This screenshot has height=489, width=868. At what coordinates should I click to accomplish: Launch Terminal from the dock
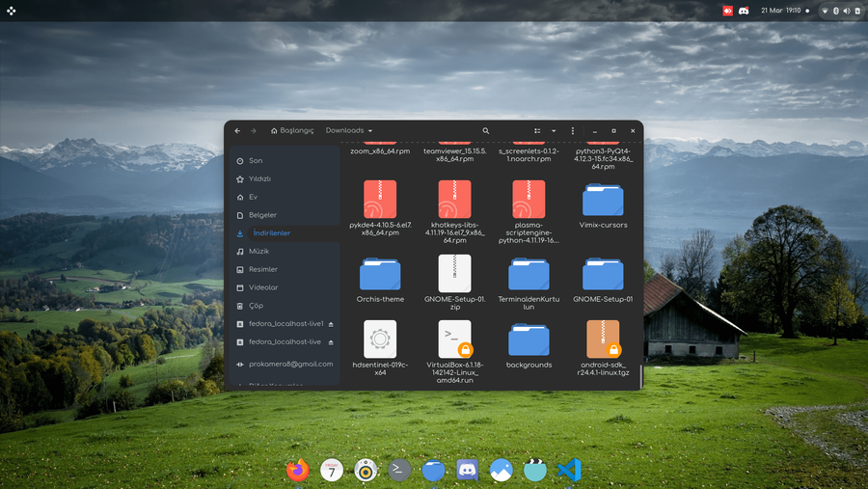pos(399,470)
